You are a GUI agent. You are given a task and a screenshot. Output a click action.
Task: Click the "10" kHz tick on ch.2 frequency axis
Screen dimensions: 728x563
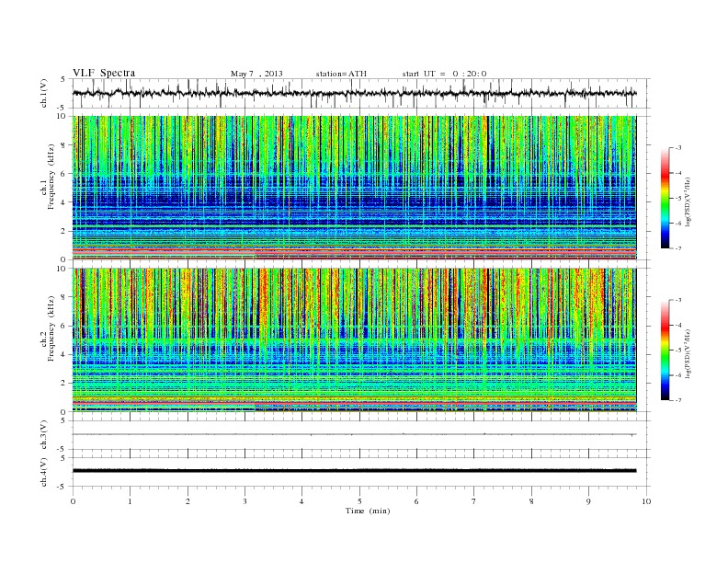point(62,269)
